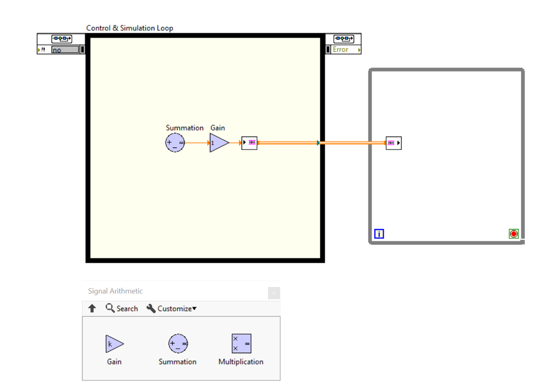Screen dimensions: 553x392
Task: Select the Gain block on the diagram
Action: click(219, 143)
